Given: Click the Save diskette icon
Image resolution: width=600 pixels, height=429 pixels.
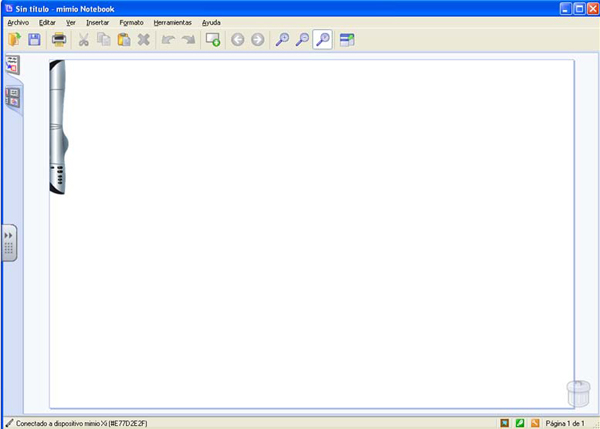Looking at the screenshot, I should 34,40.
